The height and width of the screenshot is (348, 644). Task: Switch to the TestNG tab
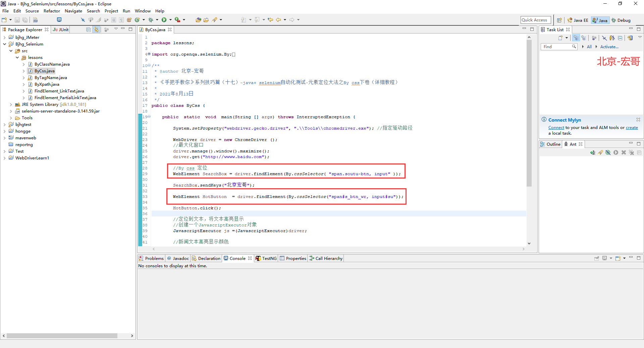(x=266, y=258)
